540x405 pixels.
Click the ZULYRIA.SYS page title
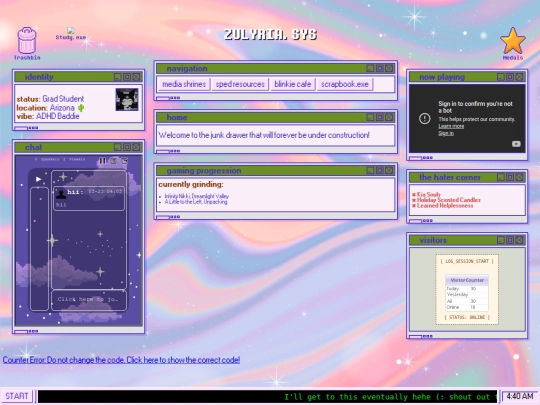(x=270, y=34)
